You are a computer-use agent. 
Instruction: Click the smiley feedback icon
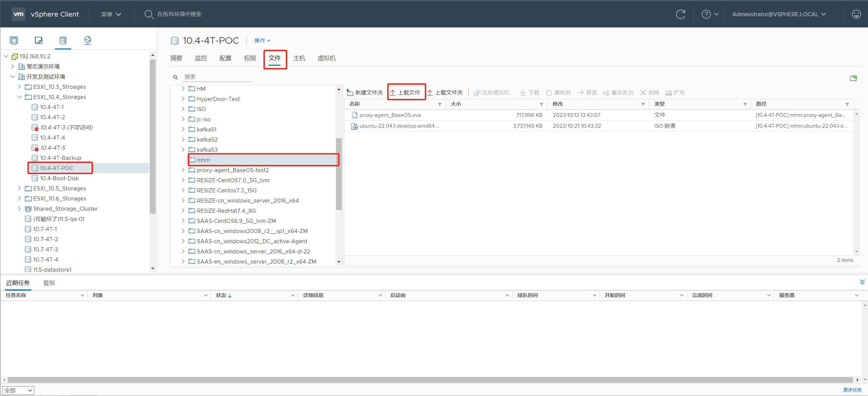[x=856, y=14]
